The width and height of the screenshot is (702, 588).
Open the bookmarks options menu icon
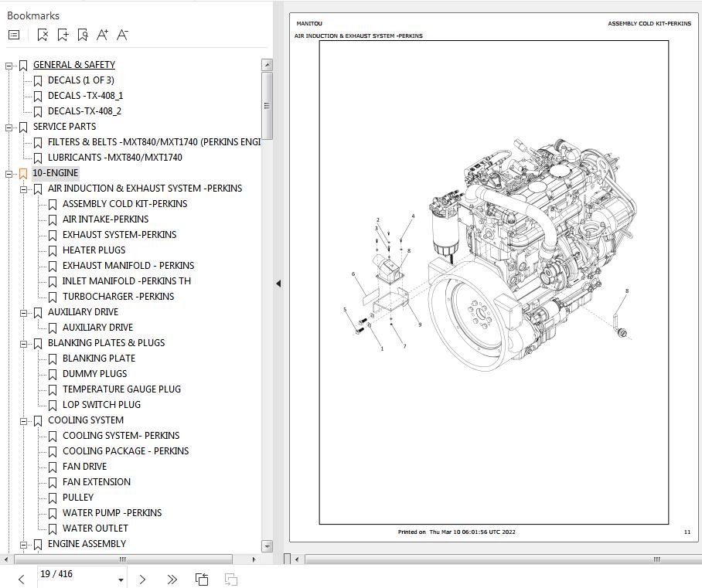click(x=14, y=35)
